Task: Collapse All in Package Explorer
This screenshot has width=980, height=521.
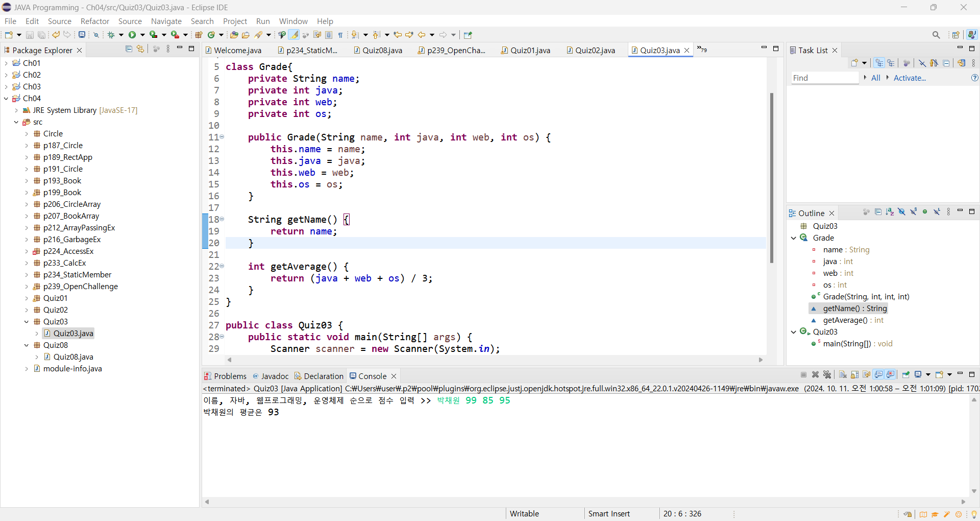Action: [129, 49]
